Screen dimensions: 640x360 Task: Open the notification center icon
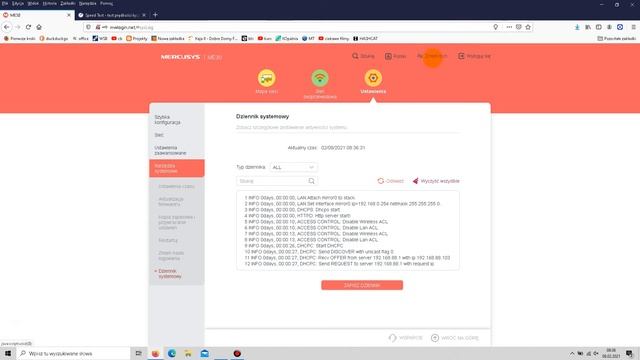point(629,353)
